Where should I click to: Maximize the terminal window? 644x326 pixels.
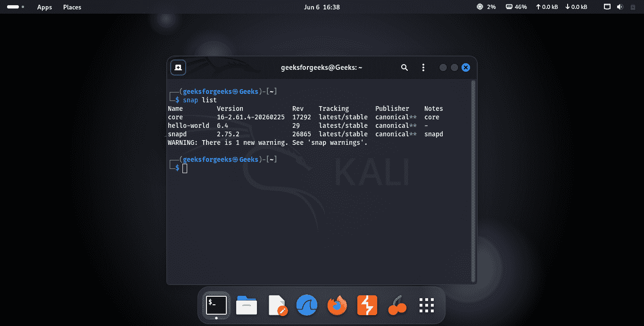[454, 67]
